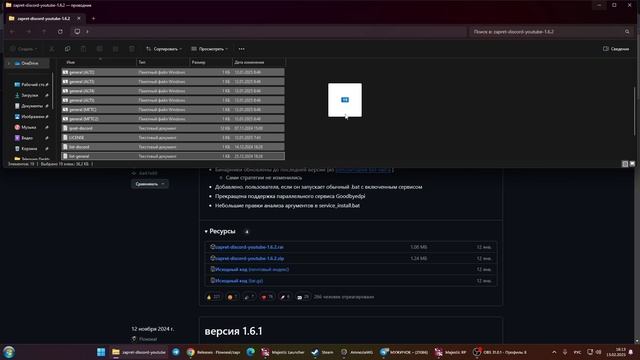Open the Создать (New) dropdown

(x=23, y=49)
